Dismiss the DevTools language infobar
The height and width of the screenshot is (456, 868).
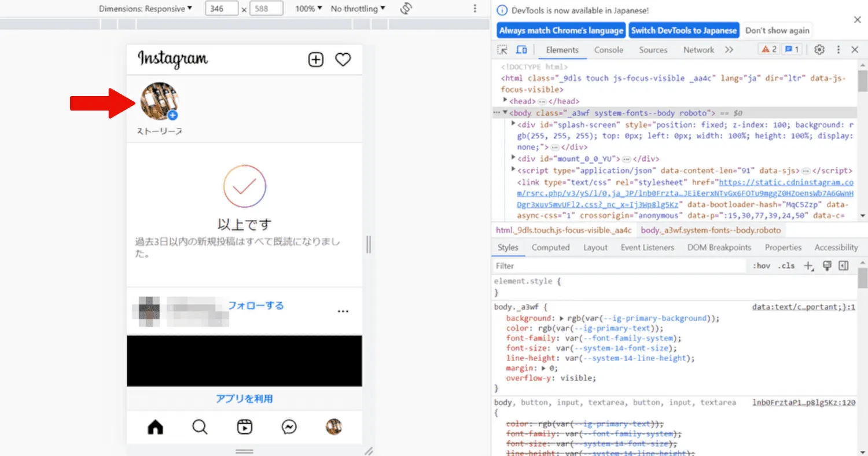point(858,20)
